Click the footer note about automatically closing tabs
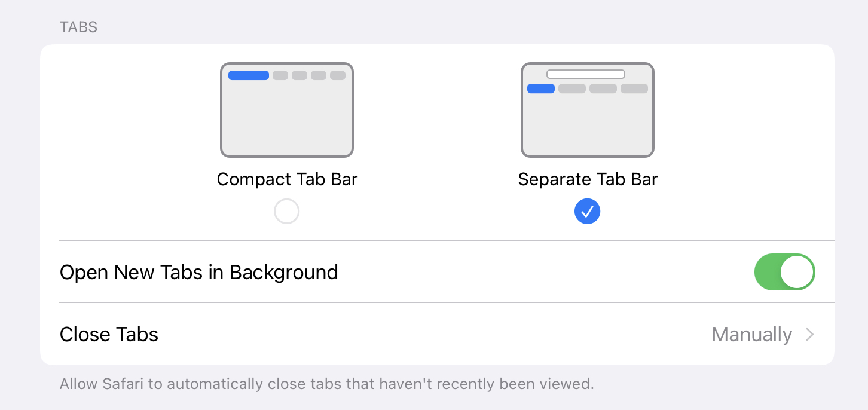 [x=326, y=384]
